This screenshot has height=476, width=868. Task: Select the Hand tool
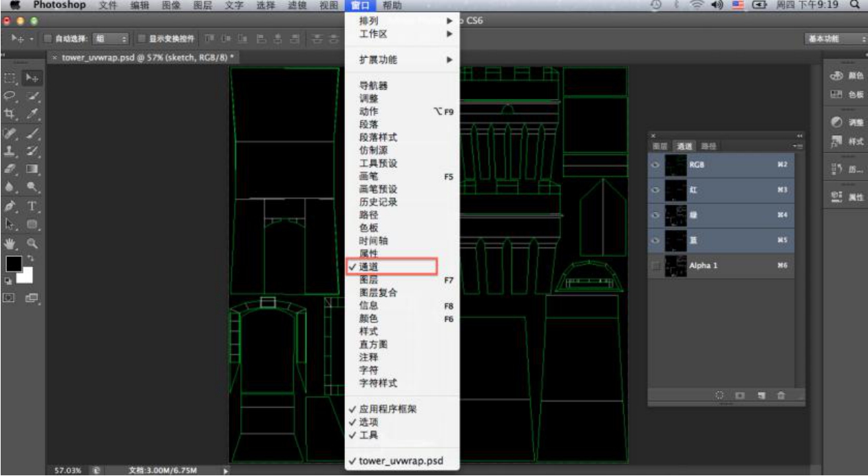pos(10,242)
